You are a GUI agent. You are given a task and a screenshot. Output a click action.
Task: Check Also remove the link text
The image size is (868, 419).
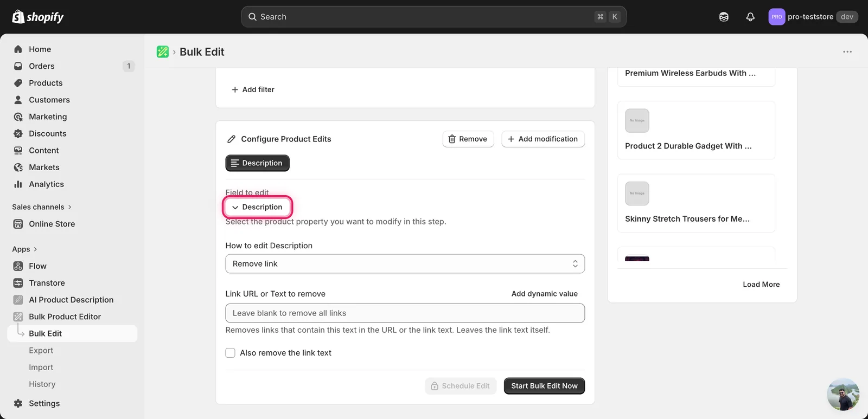[x=230, y=353]
